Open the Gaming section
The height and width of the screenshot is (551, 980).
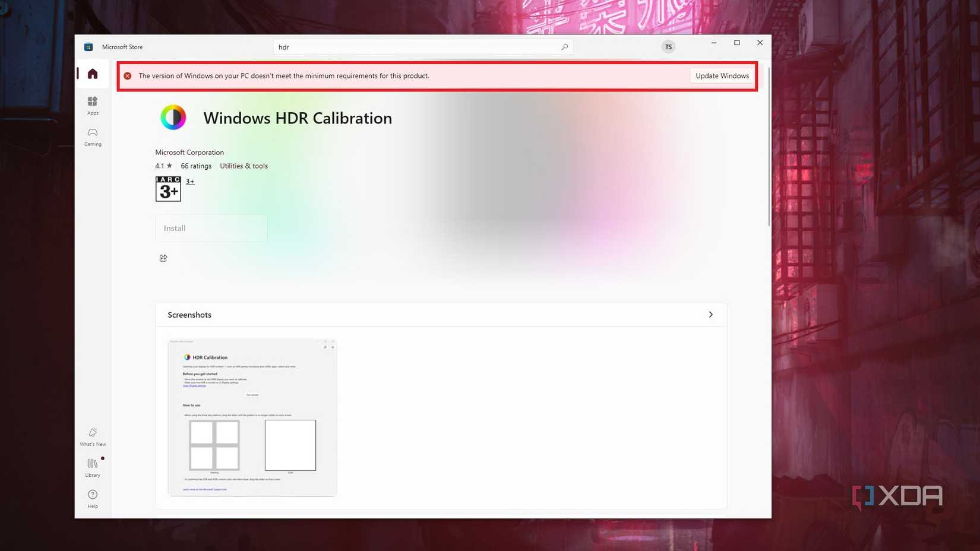[x=93, y=137]
